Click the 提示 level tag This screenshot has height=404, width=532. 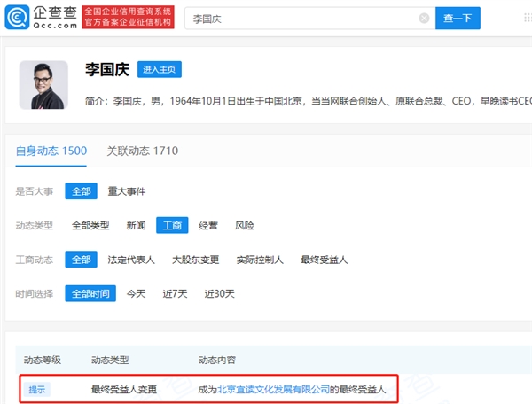(38, 389)
